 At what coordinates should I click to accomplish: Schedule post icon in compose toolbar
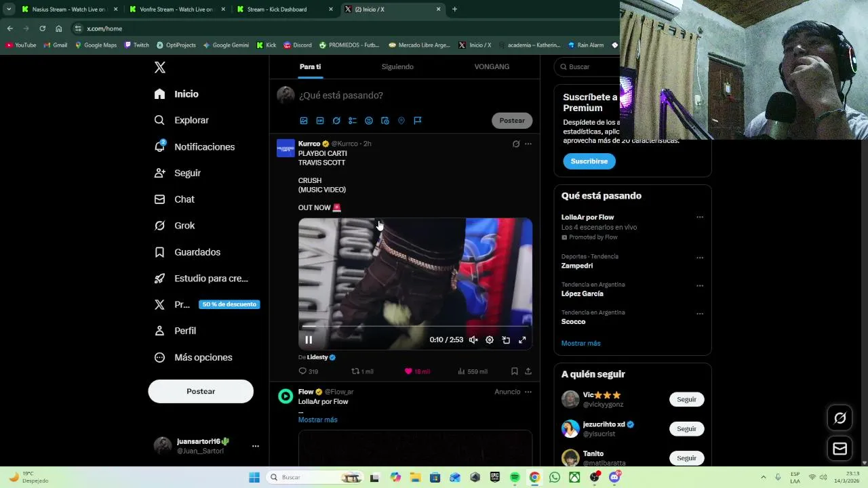click(x=385, y=121)
